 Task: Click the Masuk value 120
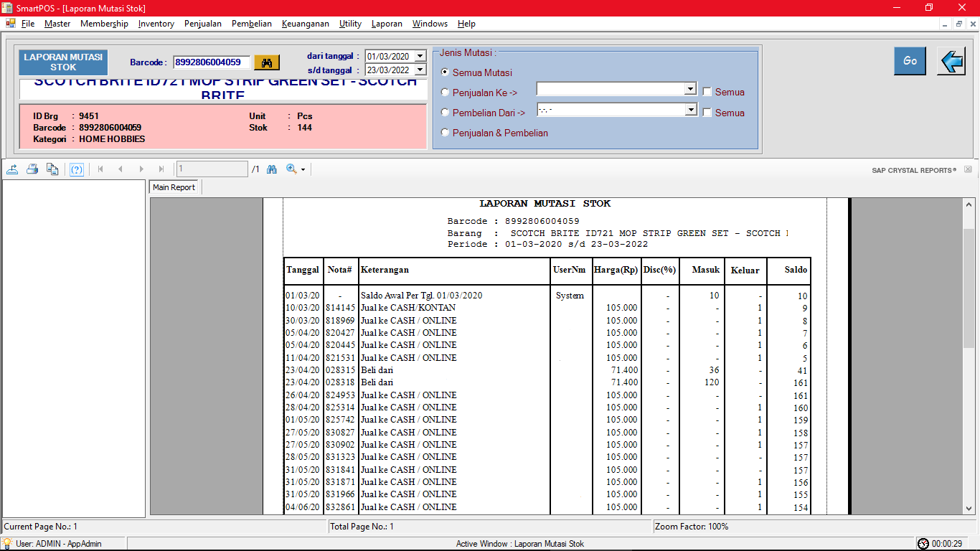(710, 382)
